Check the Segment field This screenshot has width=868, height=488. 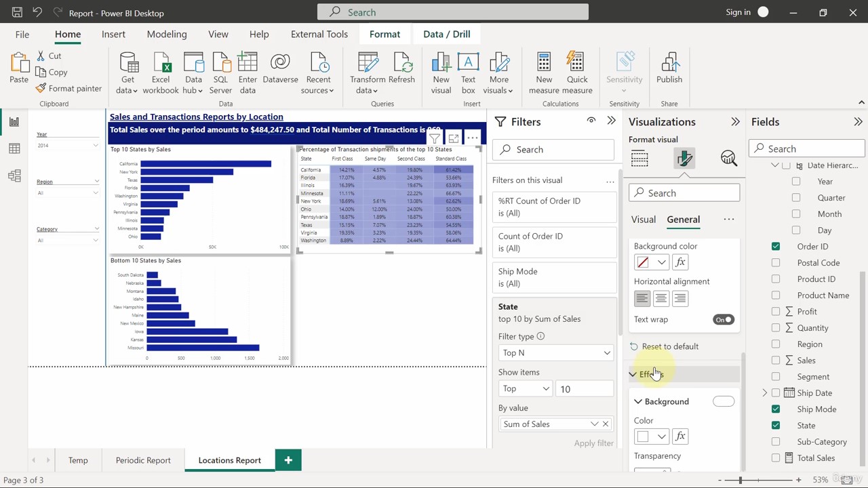[776, 377]
